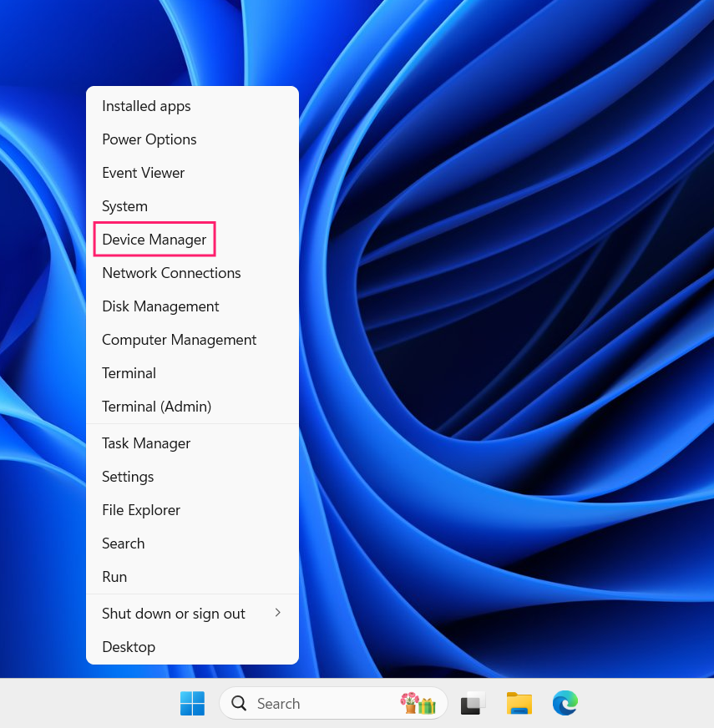This screenshot has width=714, height=728.
Task: Expand the Shut down submenu chevron
Action: [278, 613]
